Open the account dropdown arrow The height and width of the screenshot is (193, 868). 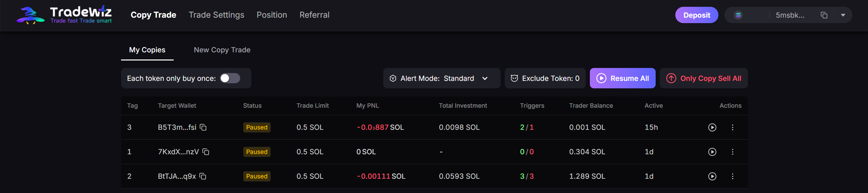coord(843,15)
